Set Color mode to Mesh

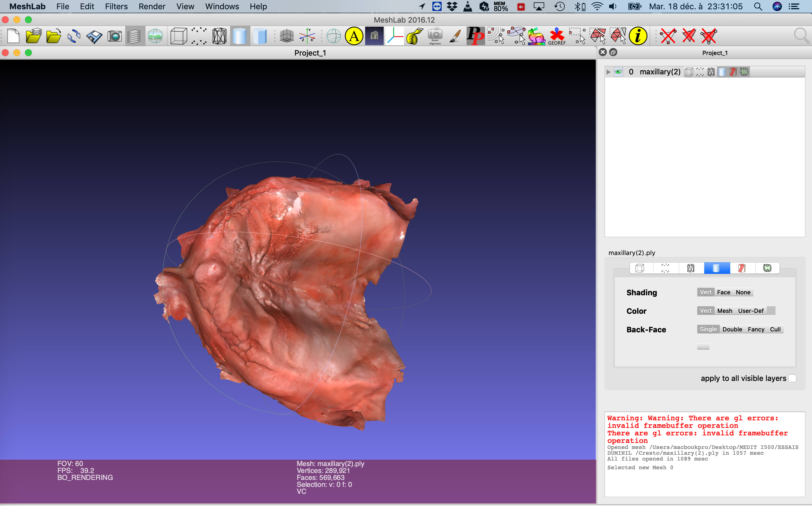click(x=724, y=311)
